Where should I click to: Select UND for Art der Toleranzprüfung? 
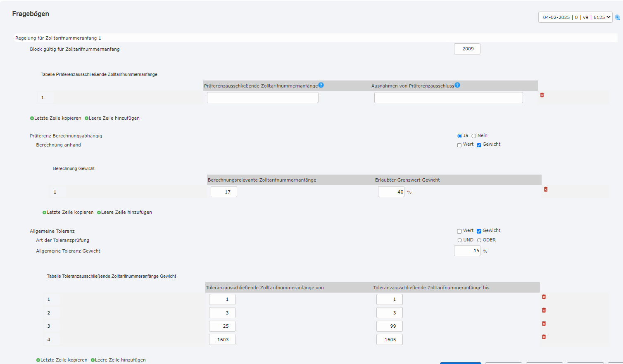[x=459, y=240]
